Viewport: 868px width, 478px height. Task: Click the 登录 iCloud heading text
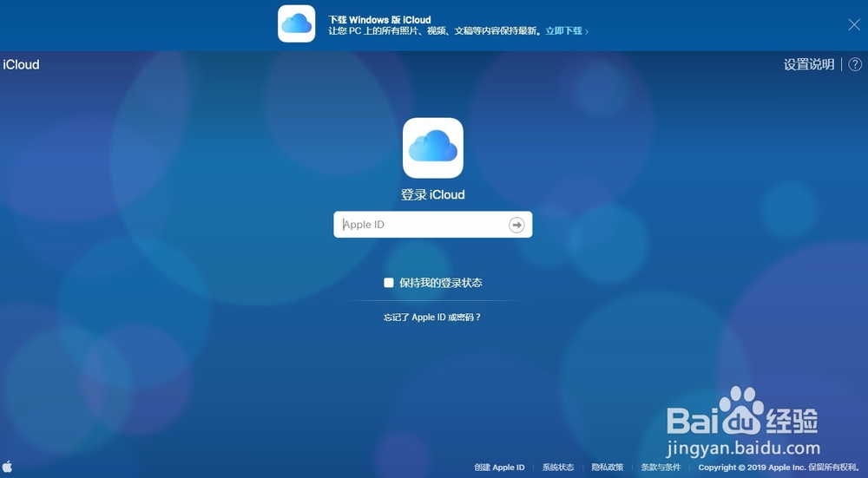click(433, 194)
